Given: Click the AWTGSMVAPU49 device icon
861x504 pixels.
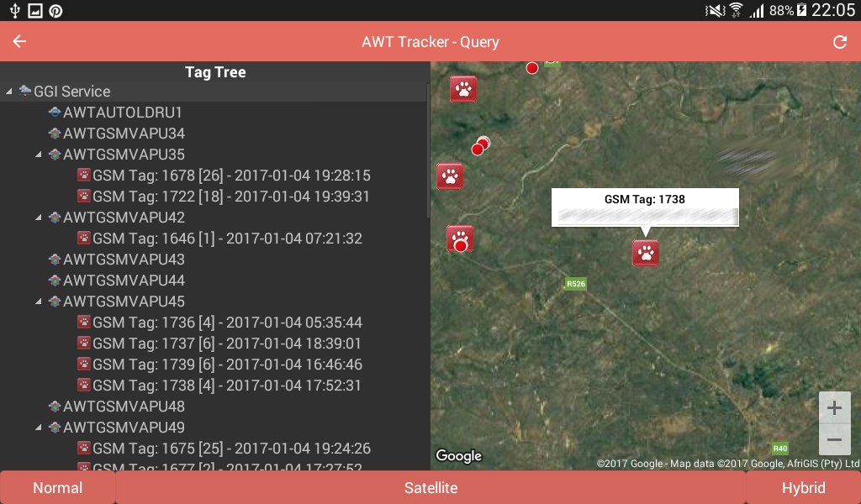Looking at the screenshot, I should [x=55, y=428].
